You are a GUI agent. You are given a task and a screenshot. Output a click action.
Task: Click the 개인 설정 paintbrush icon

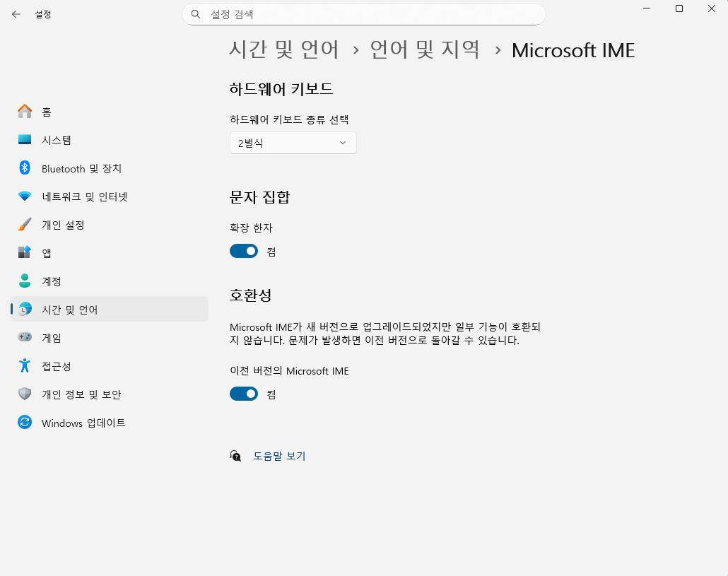click(25, 225)
